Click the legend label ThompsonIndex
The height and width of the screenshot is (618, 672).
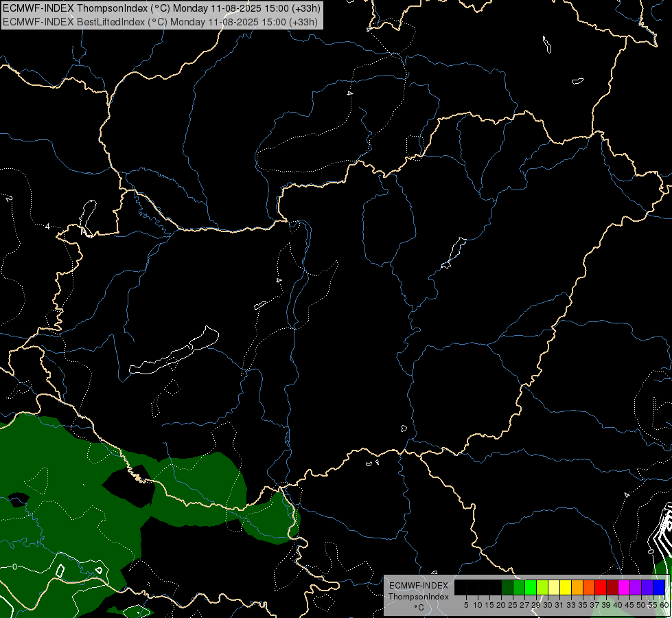point(419,597)
